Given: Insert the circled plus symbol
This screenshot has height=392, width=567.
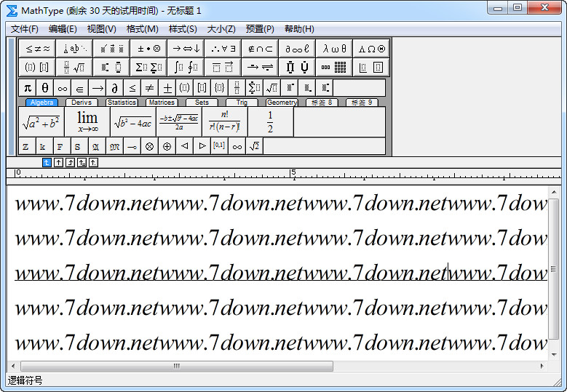Looking at the screenshot, I should pyautogui.click(x=166, y=146).
